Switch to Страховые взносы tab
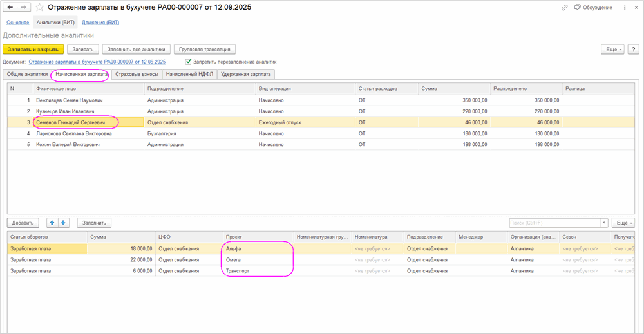 click(135, 74)
